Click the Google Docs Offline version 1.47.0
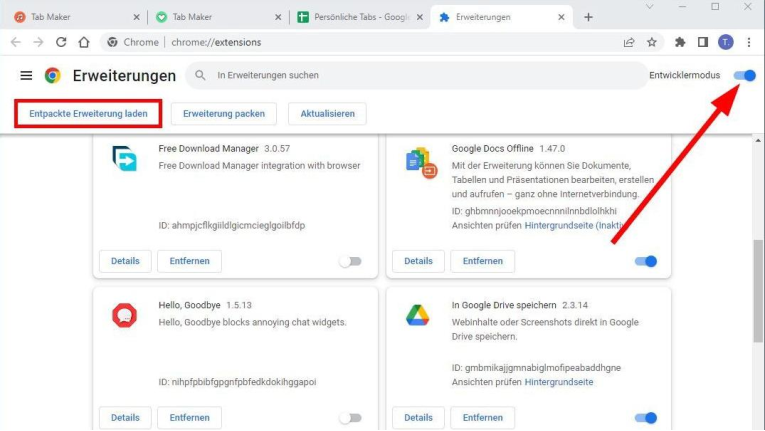Screen dimensions: 765x431 pyautogui.click(x=552, y=148)
